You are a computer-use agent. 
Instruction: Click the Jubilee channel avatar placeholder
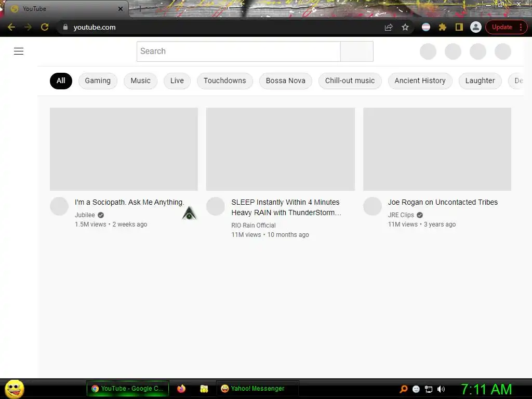59,206
